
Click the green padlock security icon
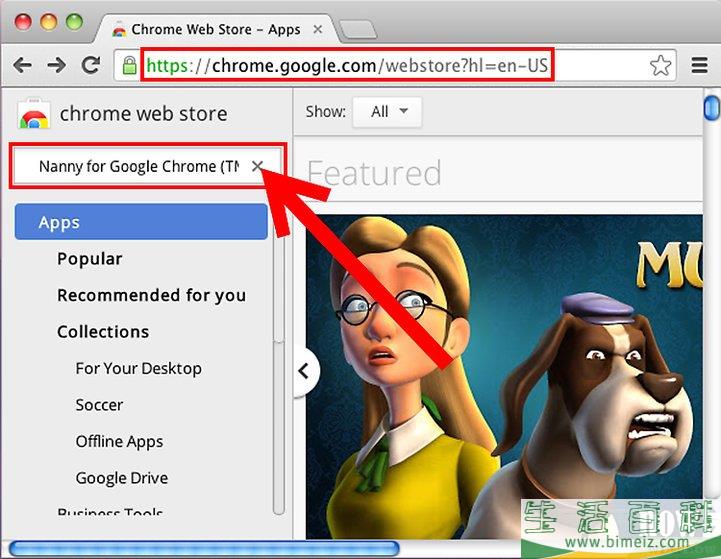(x=129, y=66)
